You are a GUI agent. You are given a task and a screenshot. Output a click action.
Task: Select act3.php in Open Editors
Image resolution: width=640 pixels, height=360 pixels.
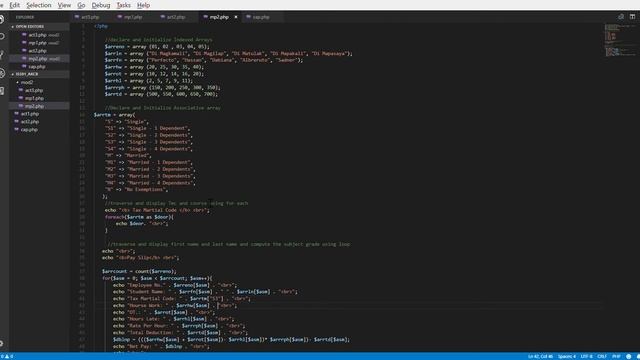tap(39, 35)
